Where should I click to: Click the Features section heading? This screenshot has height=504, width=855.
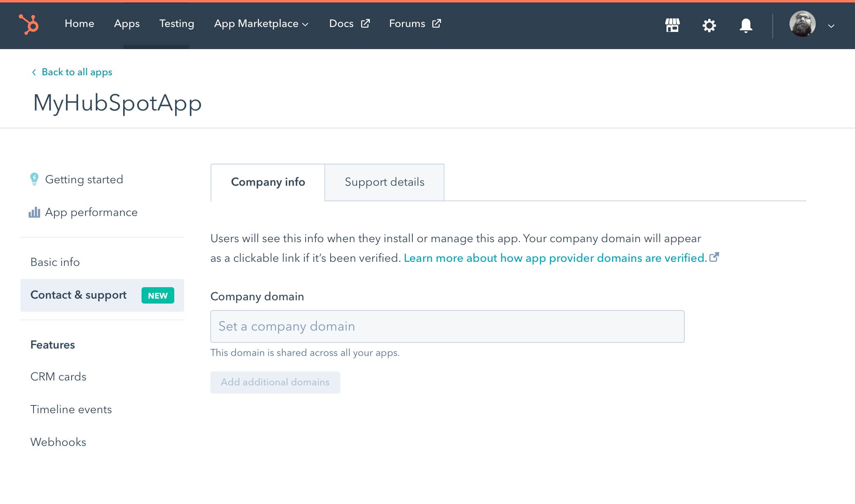coord(52,344)
